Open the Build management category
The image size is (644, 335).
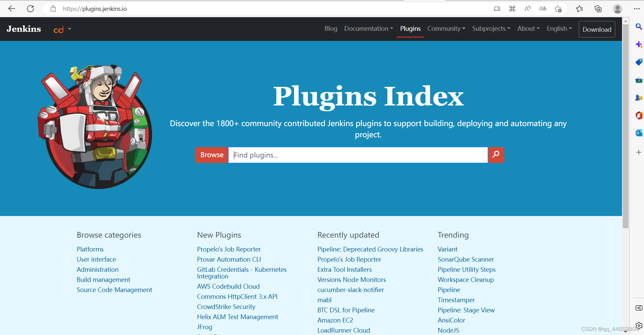(103, 280)
